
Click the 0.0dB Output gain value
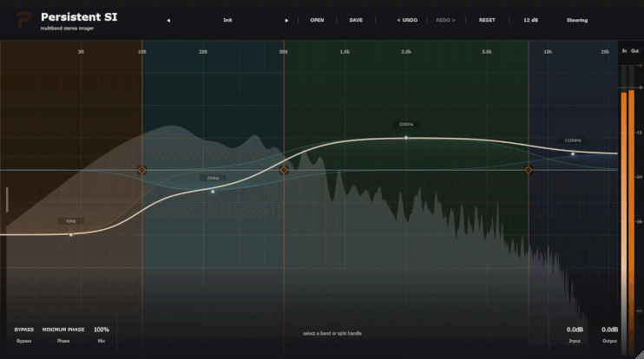[x=609, y=330]
